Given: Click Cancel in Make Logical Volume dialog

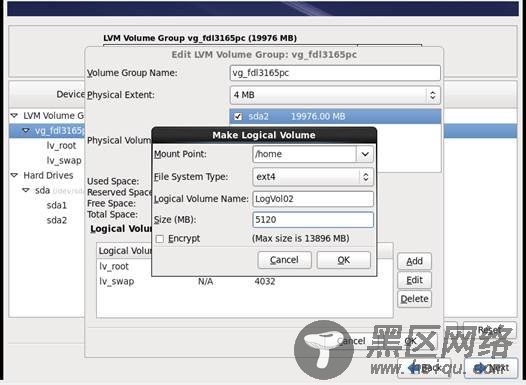Looking at the screenshot, I should coord(284,260).
